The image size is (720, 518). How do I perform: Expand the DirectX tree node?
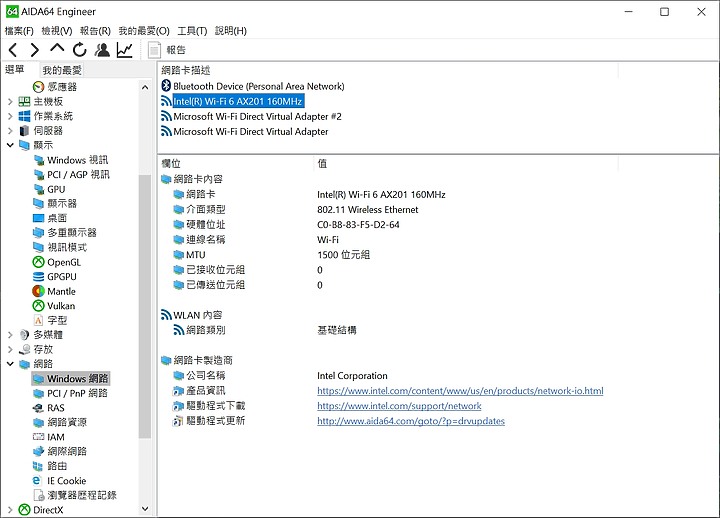coord(10,510)
